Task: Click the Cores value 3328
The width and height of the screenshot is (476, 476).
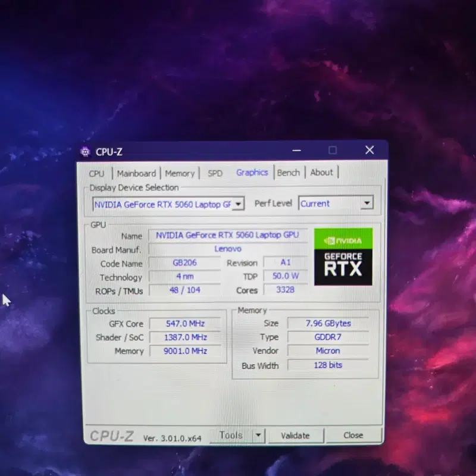Action: tap(286, 290)
